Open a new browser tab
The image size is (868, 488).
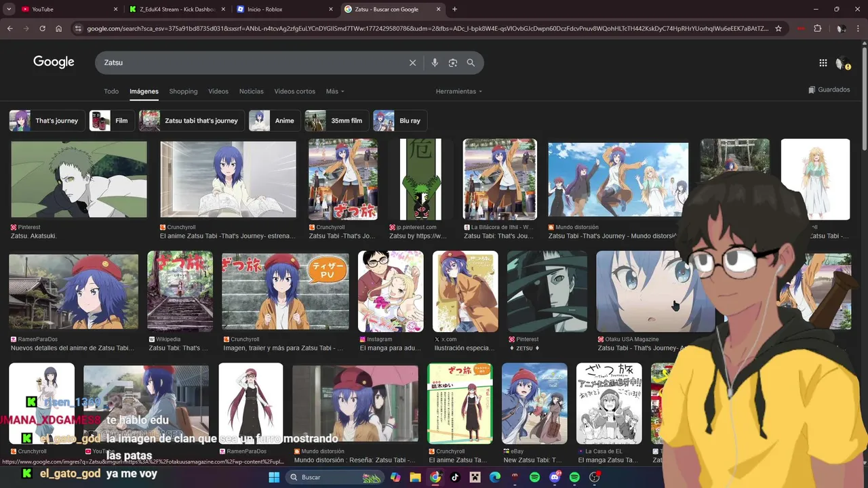click(454, 9)
